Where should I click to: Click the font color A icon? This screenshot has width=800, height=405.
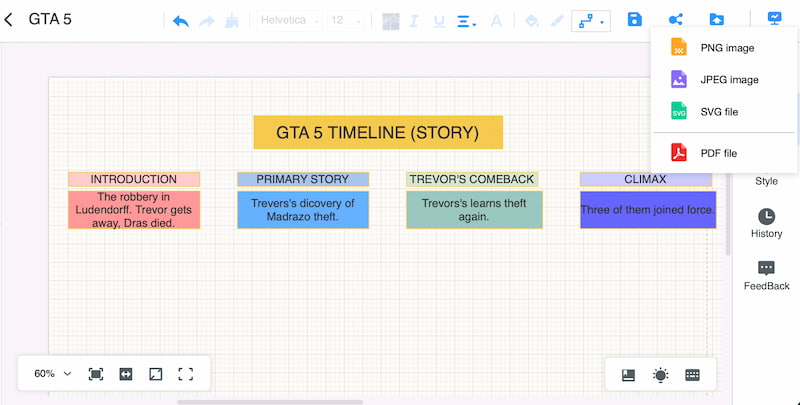(496, 21)
